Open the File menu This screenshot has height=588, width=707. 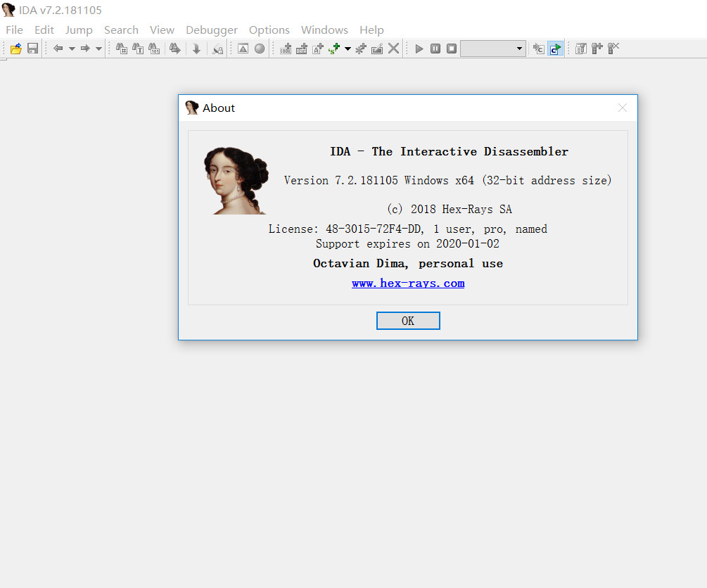pyautogui.click(x=15, y=30)
